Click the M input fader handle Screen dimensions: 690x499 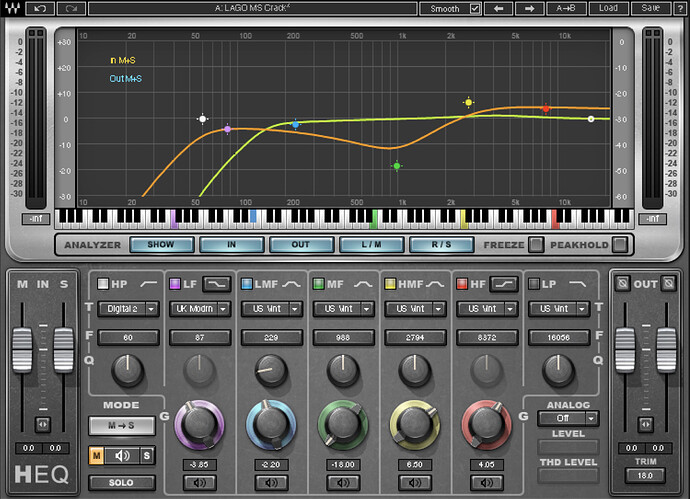(22, 350)
